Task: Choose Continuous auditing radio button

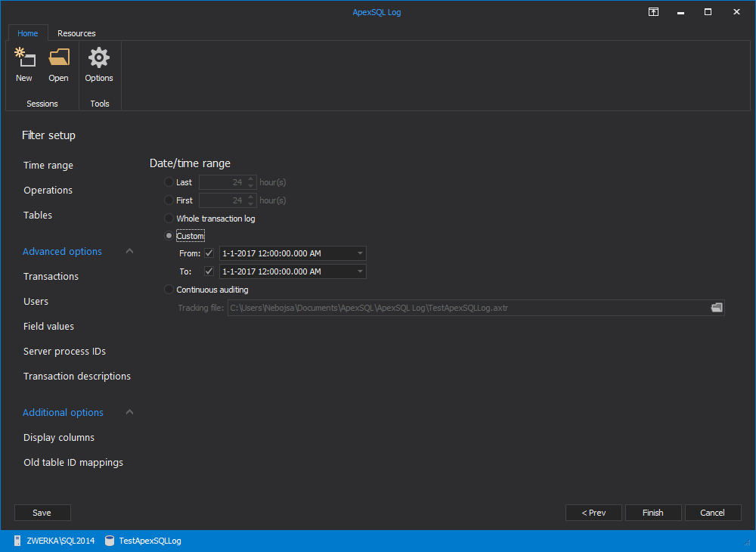Action: 169,290
